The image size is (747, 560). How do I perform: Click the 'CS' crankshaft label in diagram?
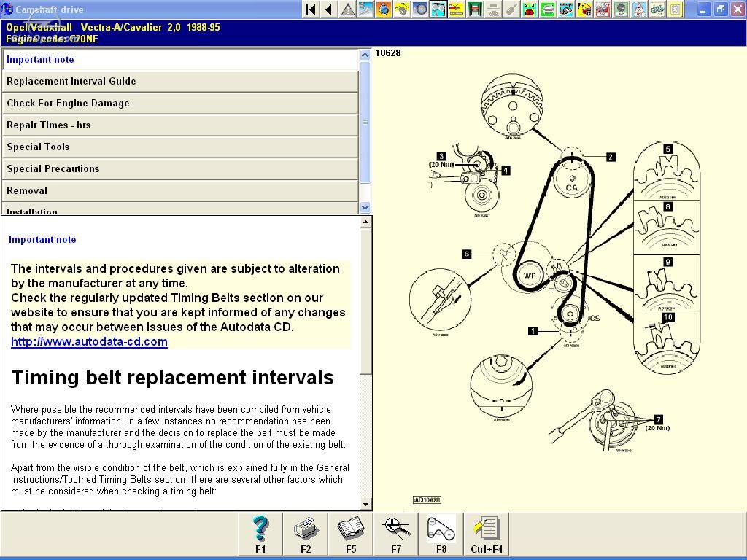tap(595, 318)
